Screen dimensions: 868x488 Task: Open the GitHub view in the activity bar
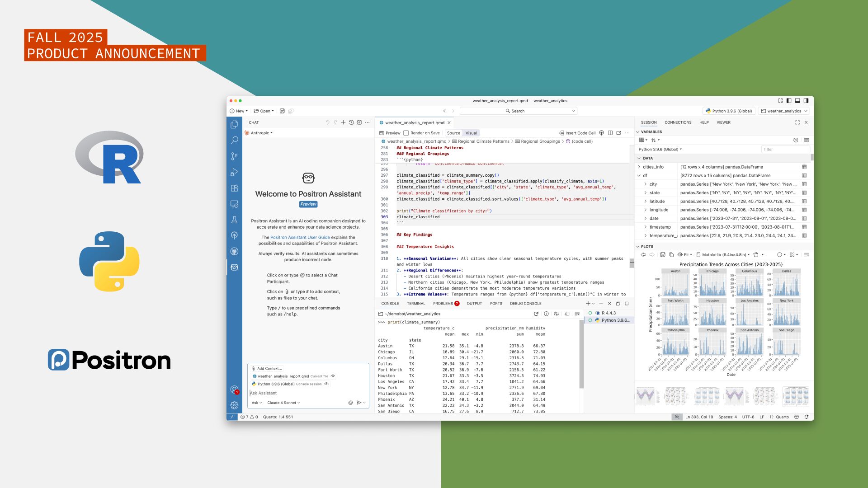234,251
